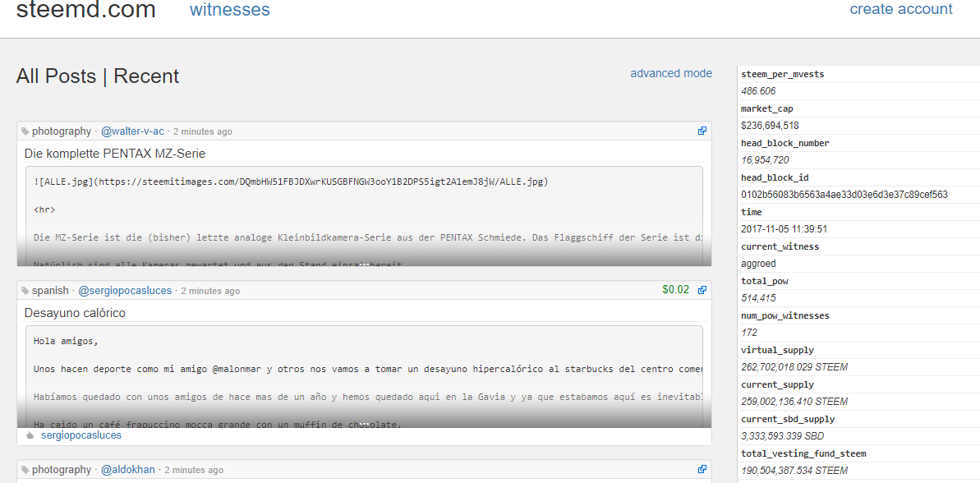This screenshot has width=980, height=483.
Task: Select head_block_id label
Action: (775, 177)
